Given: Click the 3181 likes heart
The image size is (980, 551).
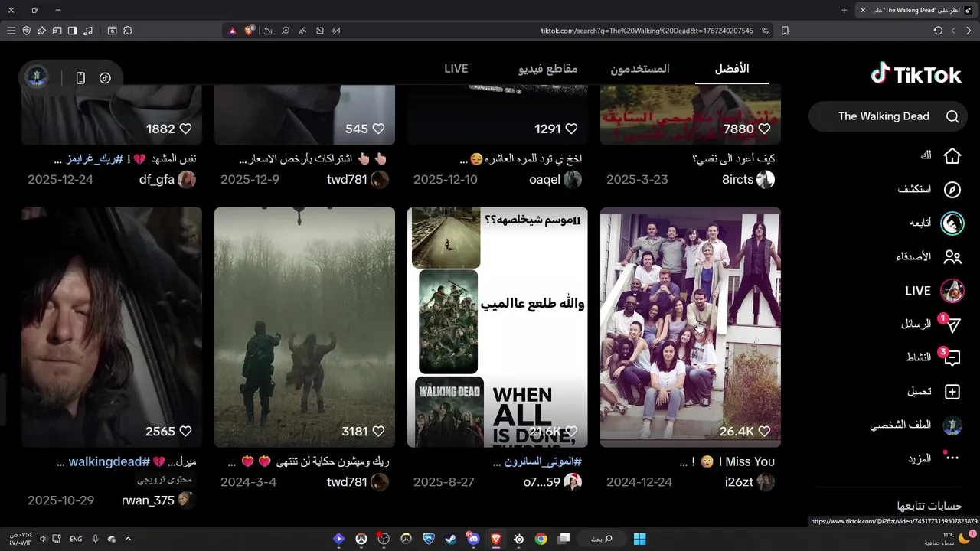Looking at the screenshot, I should click(x=378, y=432).
